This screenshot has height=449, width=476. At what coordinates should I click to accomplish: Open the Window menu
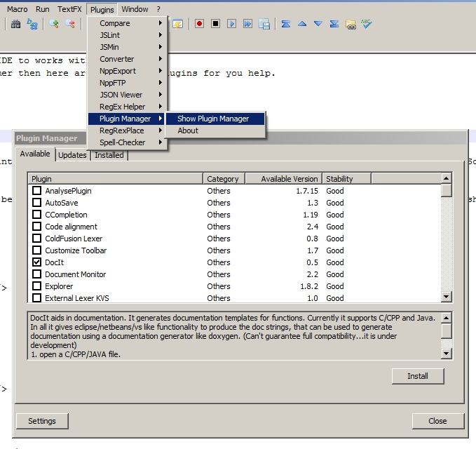click(x=135, y=9)
